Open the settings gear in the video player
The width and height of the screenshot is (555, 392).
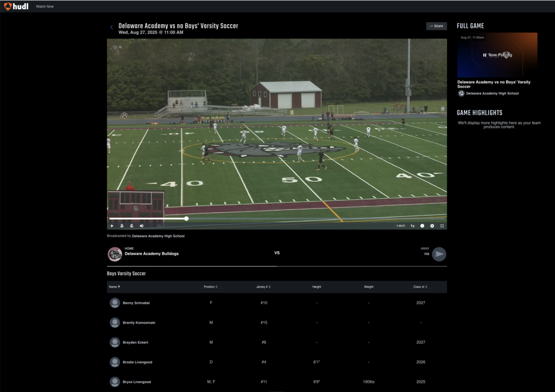[x=432, y=225]
